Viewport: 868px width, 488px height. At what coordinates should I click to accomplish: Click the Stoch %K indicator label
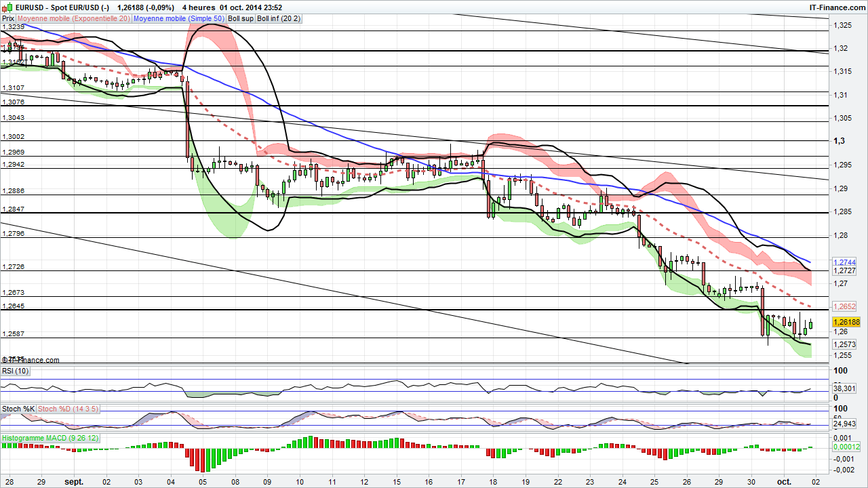(x=18, y=409)
